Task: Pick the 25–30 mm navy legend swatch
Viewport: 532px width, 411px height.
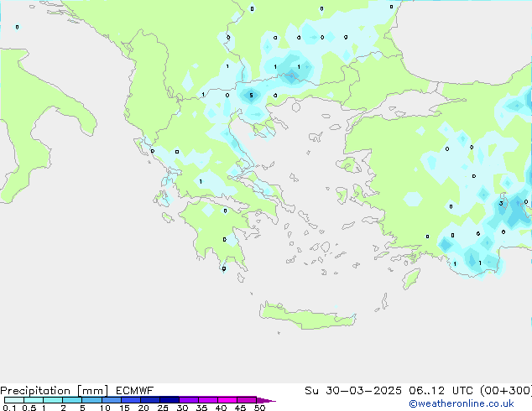Action: pyautogui.click(x=170, y=400)
